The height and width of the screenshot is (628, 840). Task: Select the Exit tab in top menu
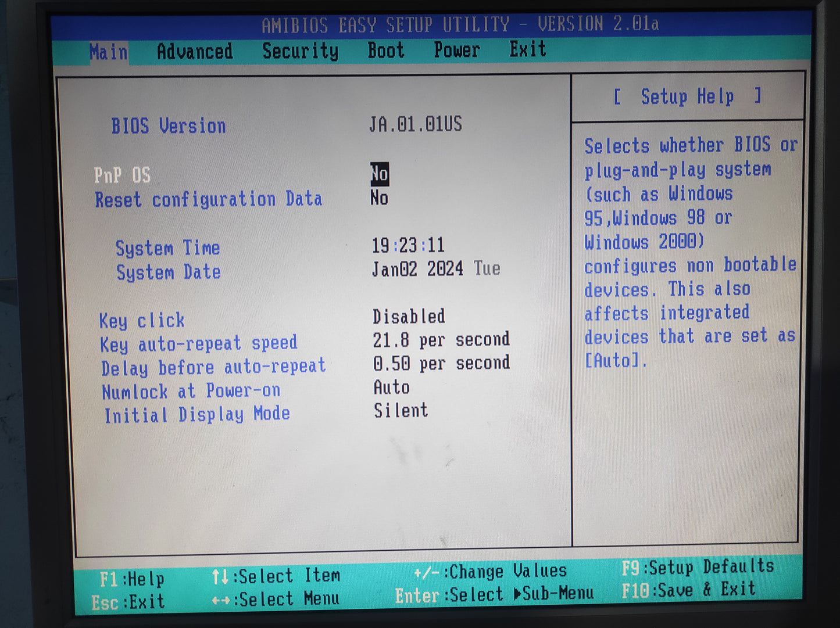pos(527,49)
